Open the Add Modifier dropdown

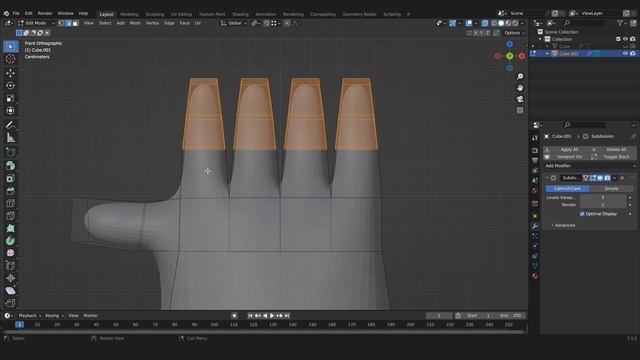tap(590, 166)
